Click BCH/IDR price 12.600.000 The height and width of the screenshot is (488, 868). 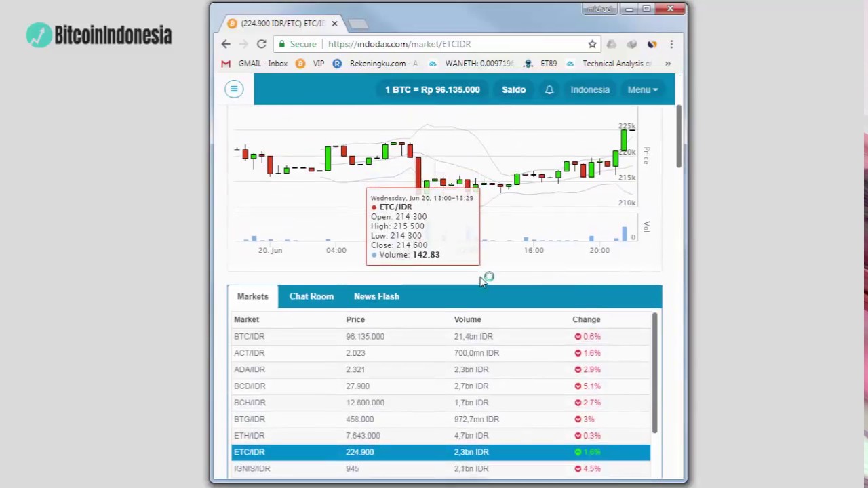[365, 403]
